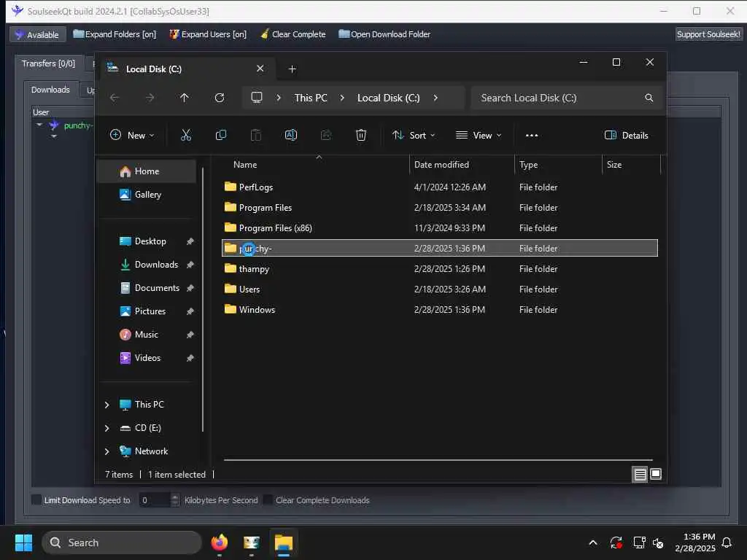Click the sync update tray icon
This screenshot has height=560, width=747.
(x=616, y=542)
